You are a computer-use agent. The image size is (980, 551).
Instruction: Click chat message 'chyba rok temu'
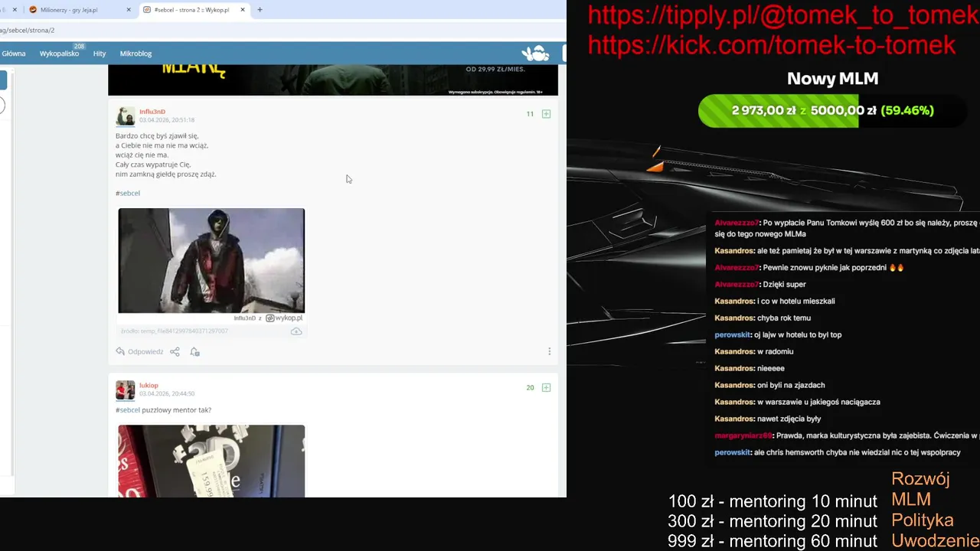(784, 318)
